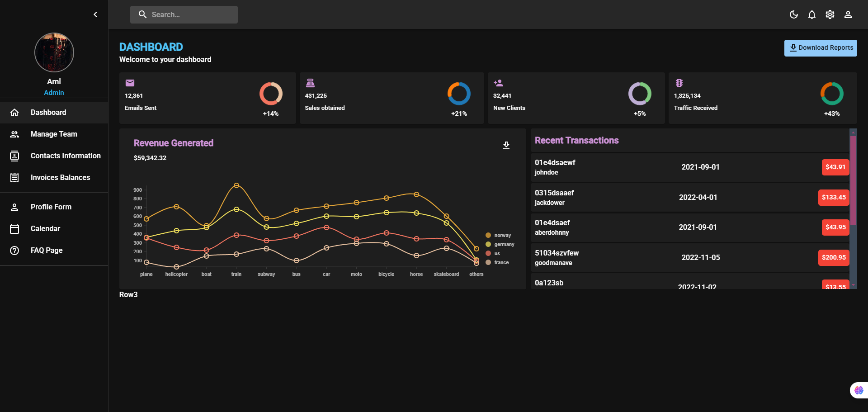Open Dashboard in the sidebar menu
868x412 pixels.
[48, 112]
